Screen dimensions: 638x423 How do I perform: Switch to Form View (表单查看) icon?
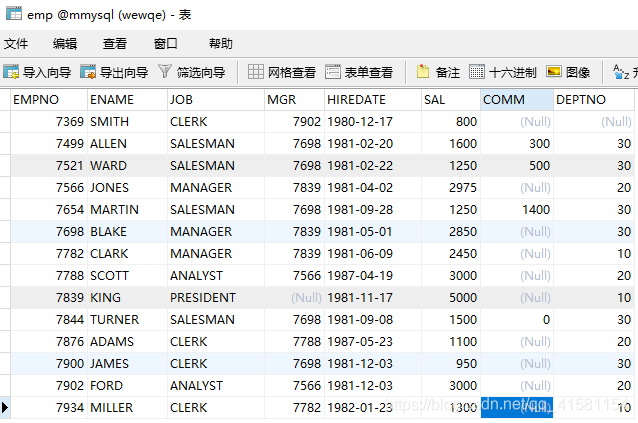point(333,72)
